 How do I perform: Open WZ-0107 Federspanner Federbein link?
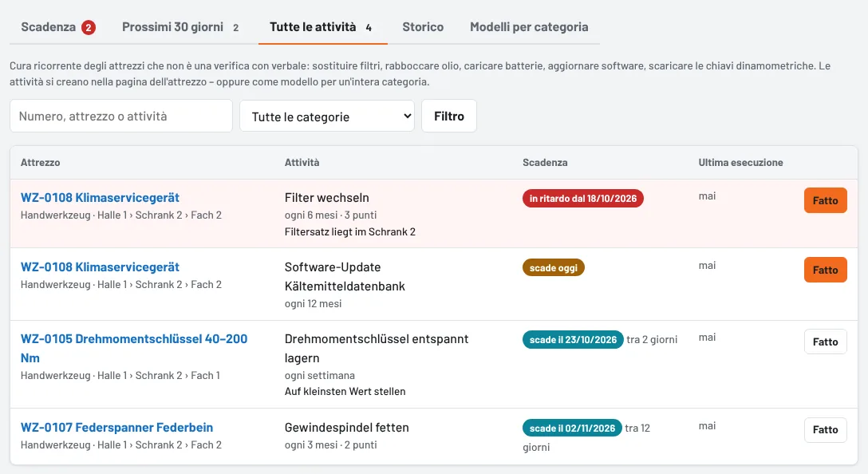click(116, 428)
